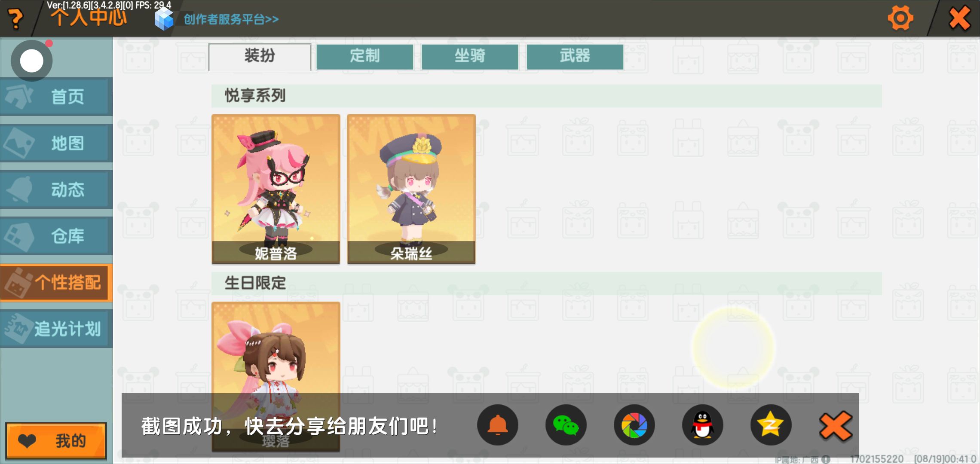Open settings with the orange gear icon

[x=900, y=18]
